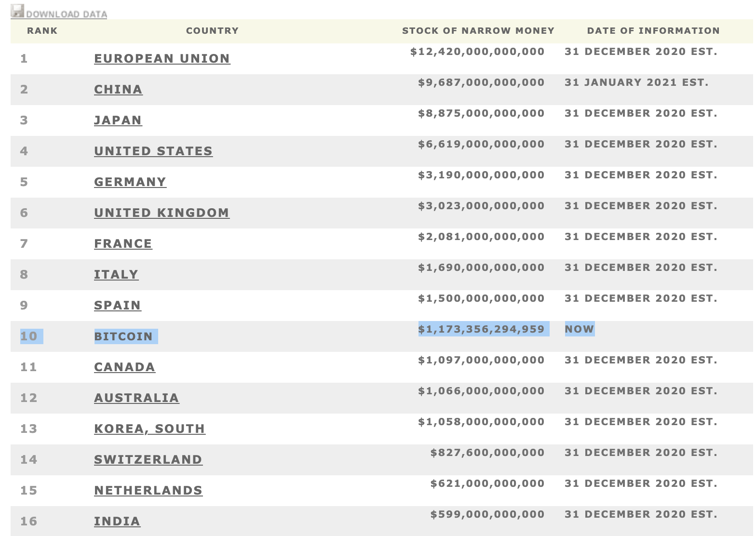
Task: Open the Australia country link
Action: point(136,398)
